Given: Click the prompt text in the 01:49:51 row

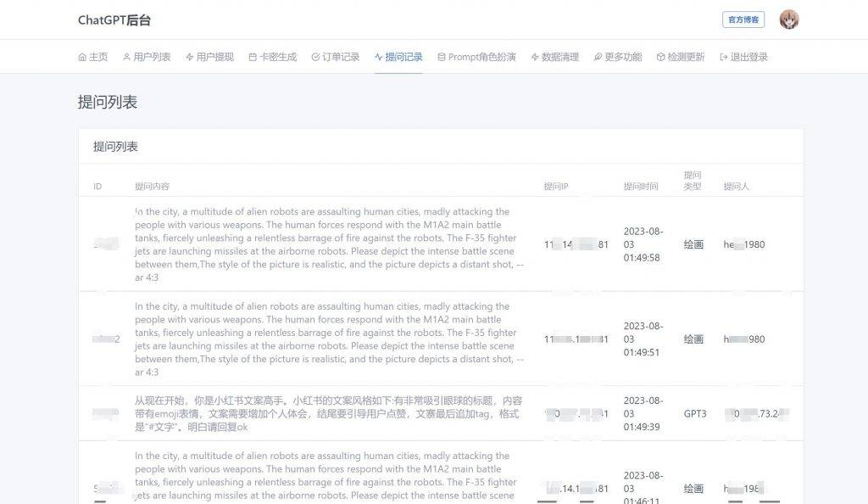Looking at the screenshot, I should tap(330, 339).
